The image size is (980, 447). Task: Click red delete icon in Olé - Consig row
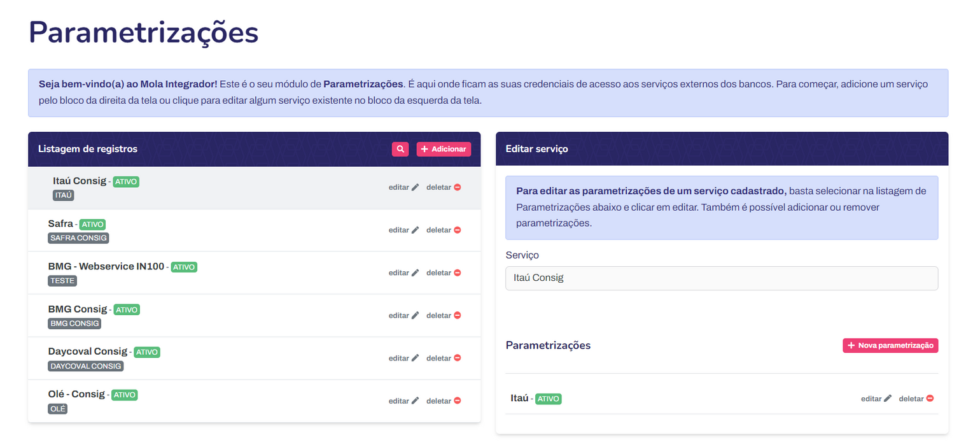click(x=457, y=401)
